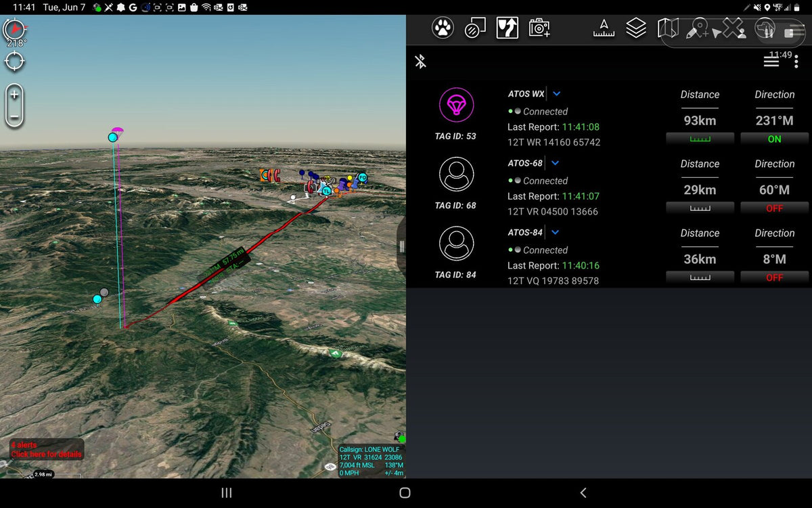Tap coordinates 12T VR 04500 13666
Screen dimensions: 812x508
[x=553, y=212]
